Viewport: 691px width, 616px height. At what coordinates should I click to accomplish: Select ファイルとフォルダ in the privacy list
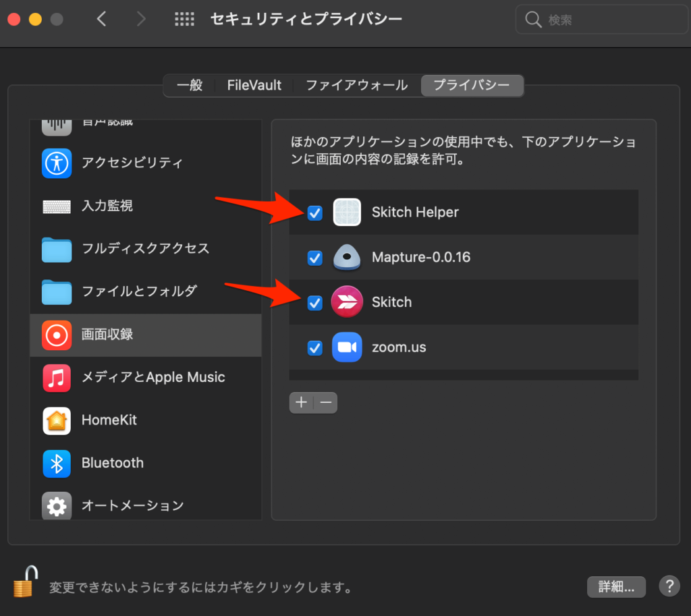146,291
